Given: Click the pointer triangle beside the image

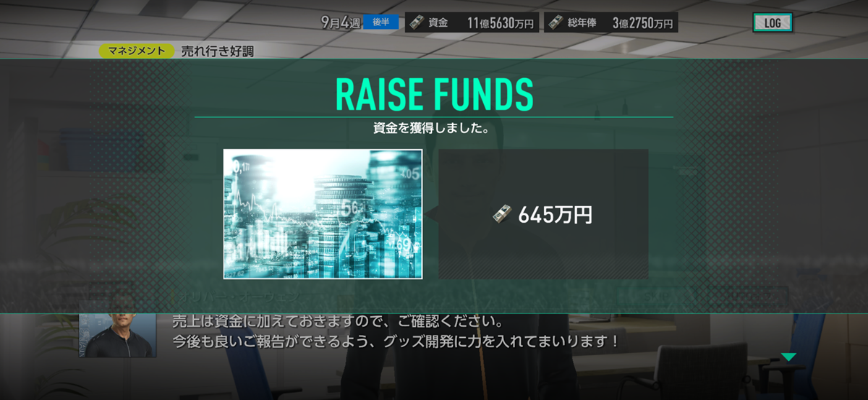Looking at the screenshot, I should pyautogui.click(x=430, y=214).
